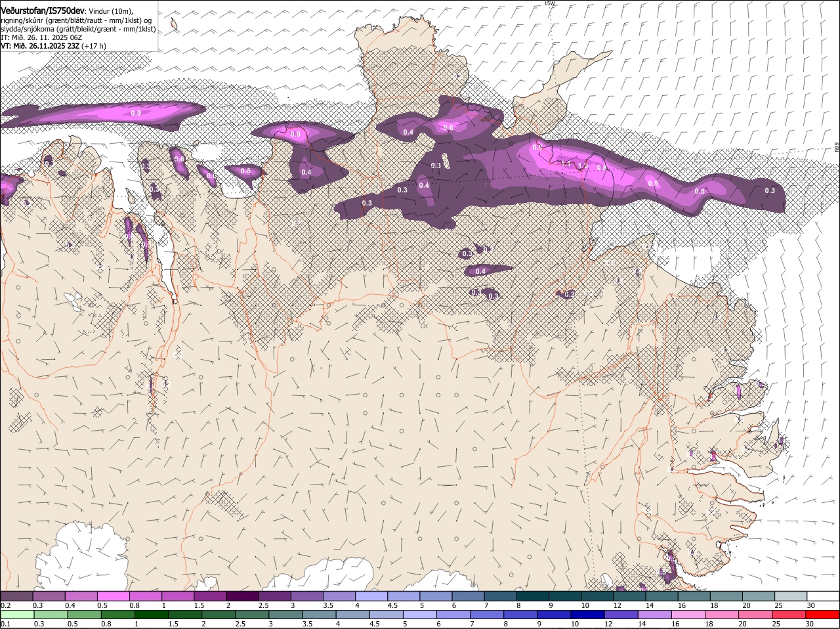Pick the lower legend swatch between 1 and 1.5
840x629 pixels.
151,615
